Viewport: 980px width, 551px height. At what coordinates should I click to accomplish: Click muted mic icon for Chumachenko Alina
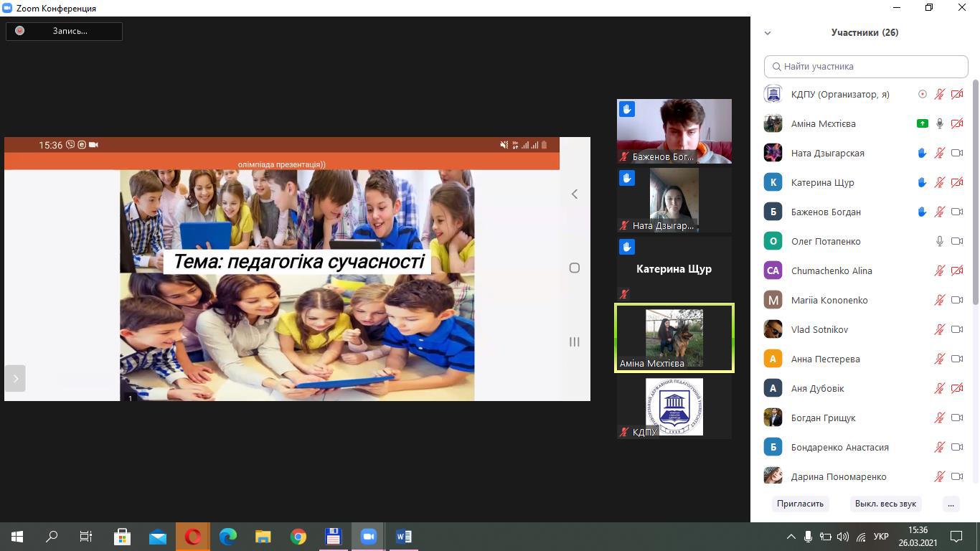[x=940, y=270]
